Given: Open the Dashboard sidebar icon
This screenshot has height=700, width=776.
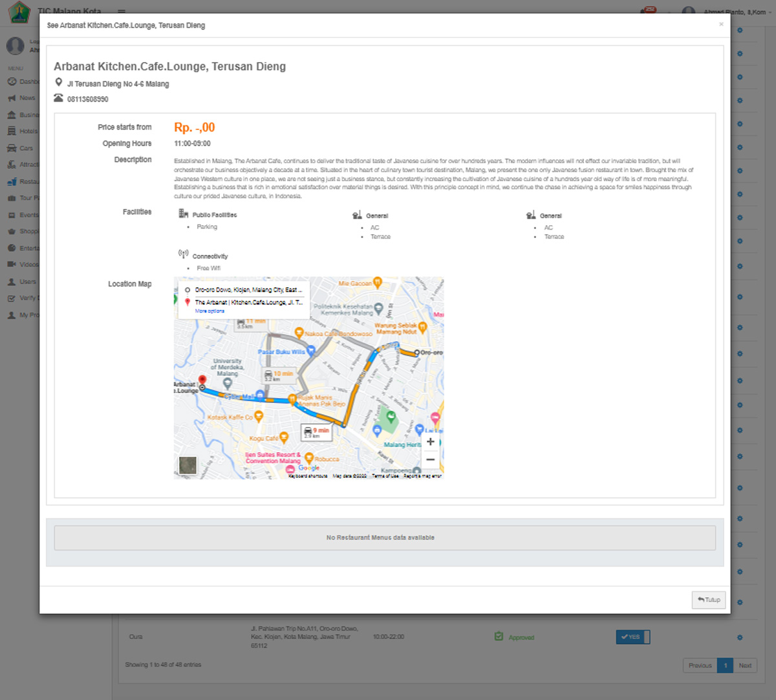Looking at the screenshot, I should pos(12,82).
